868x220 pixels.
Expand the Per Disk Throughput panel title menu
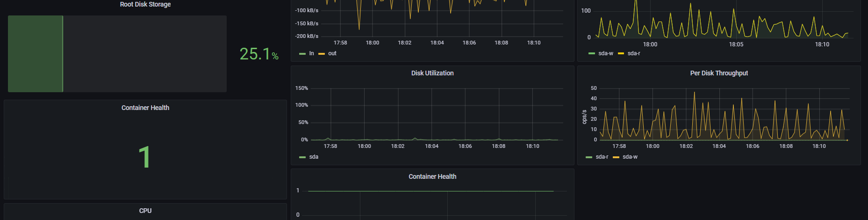(x=719, y=73)
